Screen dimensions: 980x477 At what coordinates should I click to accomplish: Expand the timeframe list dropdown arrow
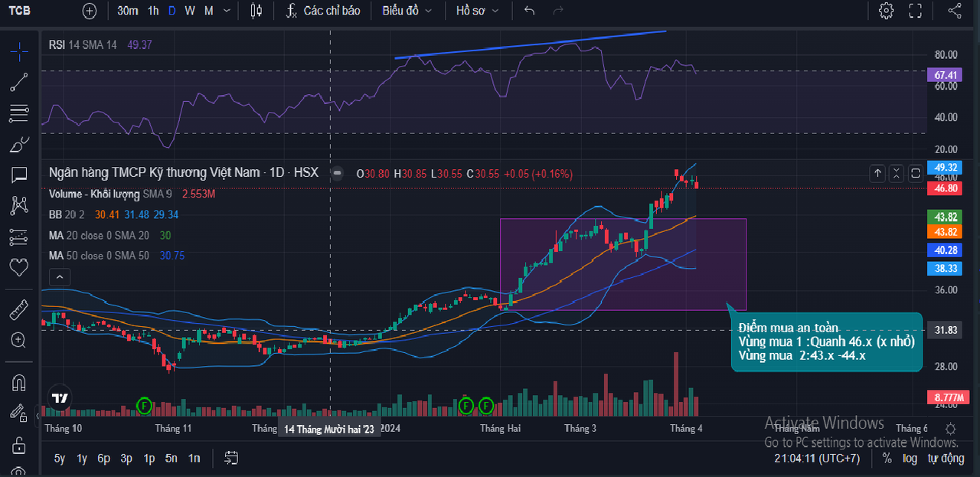(227, 11)
